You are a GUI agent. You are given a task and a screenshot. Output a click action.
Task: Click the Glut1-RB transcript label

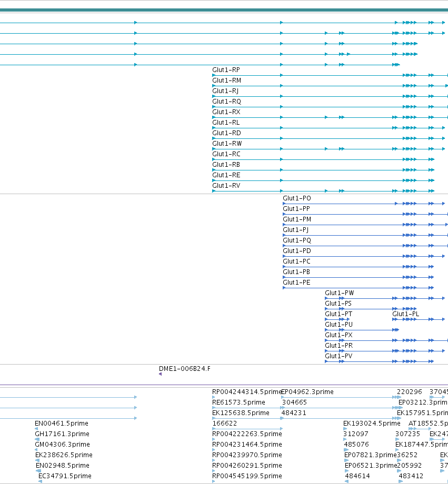(x=226, y=165)
